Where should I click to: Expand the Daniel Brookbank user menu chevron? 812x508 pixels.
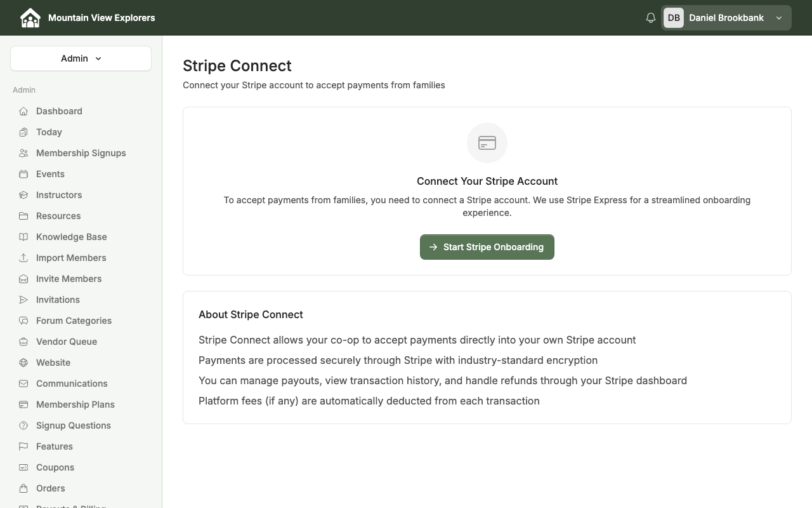click(x=779, y=18)
